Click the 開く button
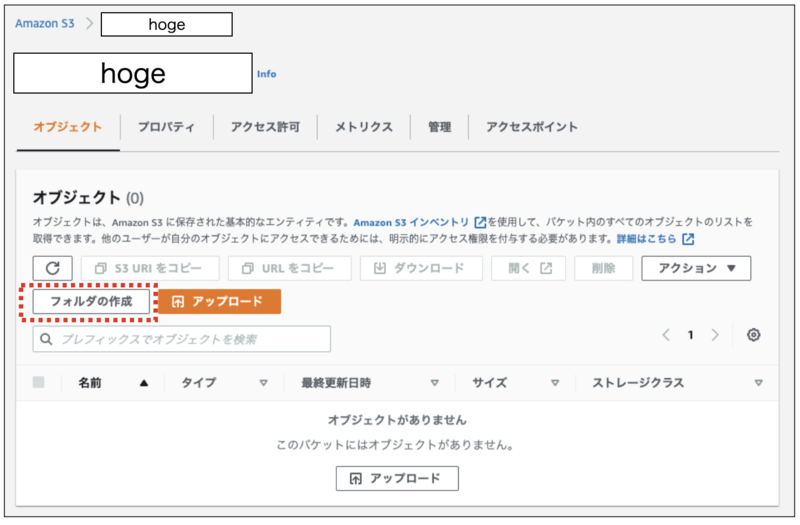800x525 pixels. pyautogui.click(x=528, y=268)
